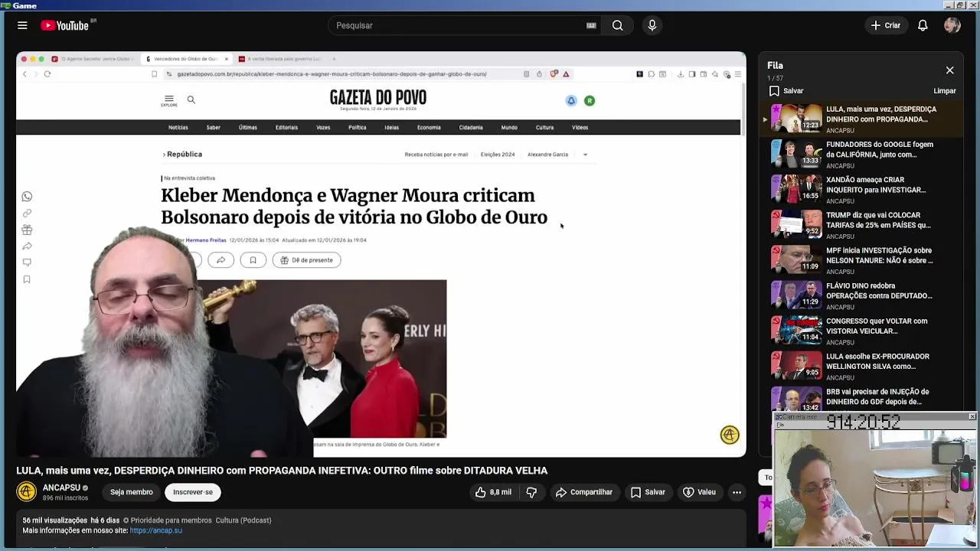Click the Pesquisar search field
Image resolution: width=980 pixels, height=551 pixels.
pyautogui.click(x=456, y=25)
